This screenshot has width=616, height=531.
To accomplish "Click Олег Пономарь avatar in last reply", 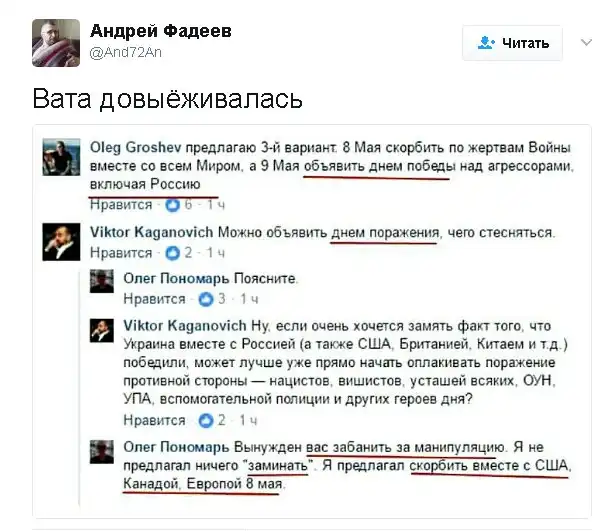I will pos(102,452).
